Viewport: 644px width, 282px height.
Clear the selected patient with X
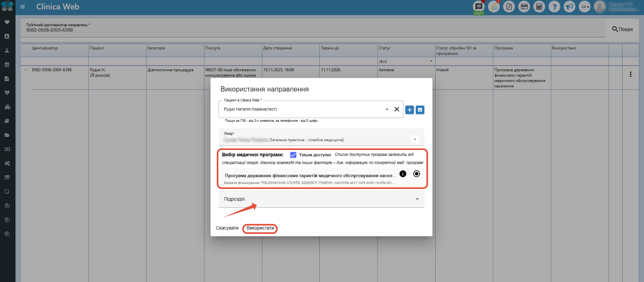[x=397, y=109]
